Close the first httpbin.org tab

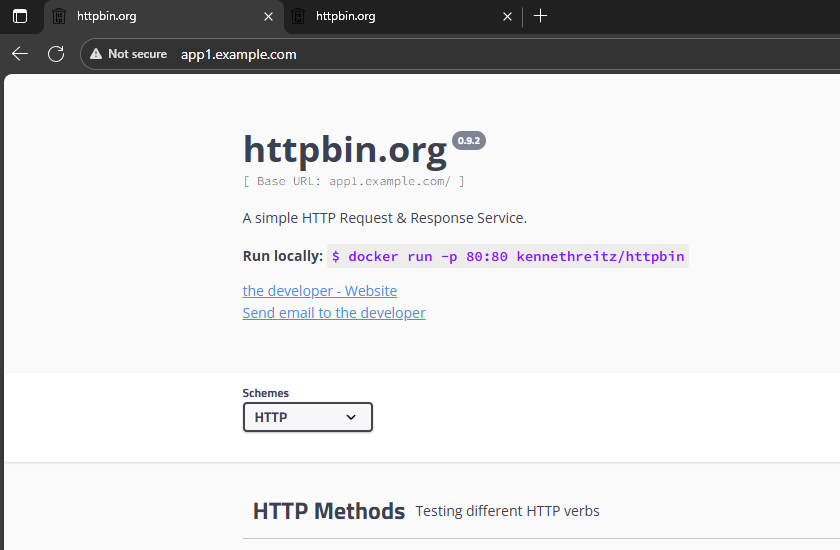point(268,17)
